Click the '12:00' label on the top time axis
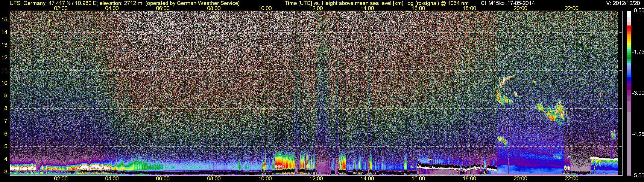 point(316,8)
